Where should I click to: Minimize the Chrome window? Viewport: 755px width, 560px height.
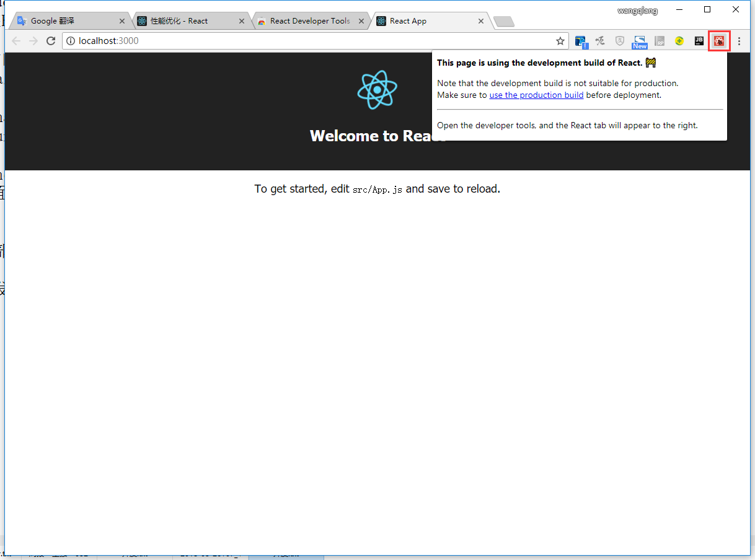679,9
